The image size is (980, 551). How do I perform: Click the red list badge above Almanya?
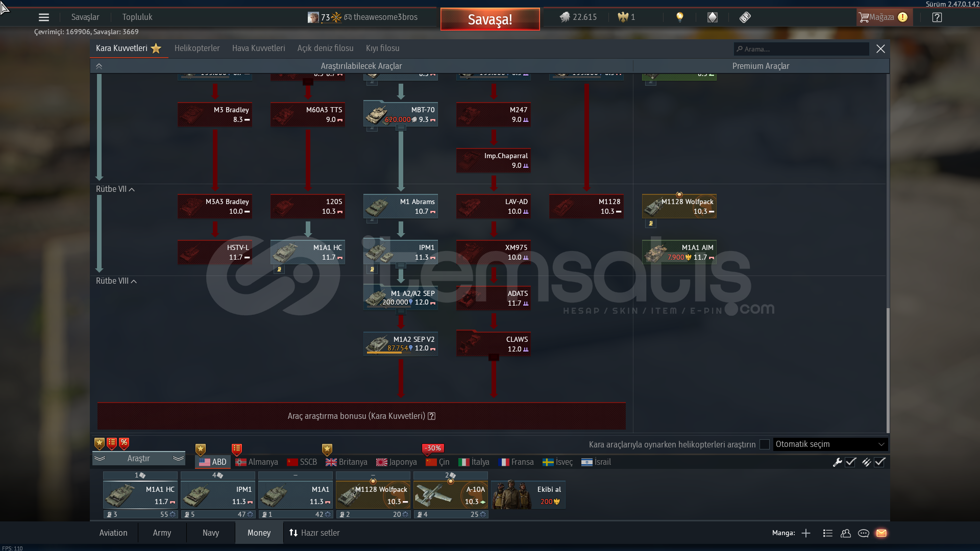tap(237, 449)
